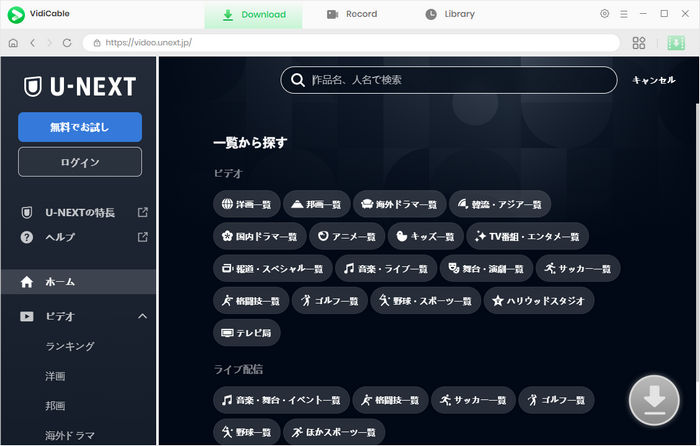Image resolution: width=700 pixels, height=446 pixels.
Task: Open the 韓流・アジア一覧 chip
Action: (500, 204)
